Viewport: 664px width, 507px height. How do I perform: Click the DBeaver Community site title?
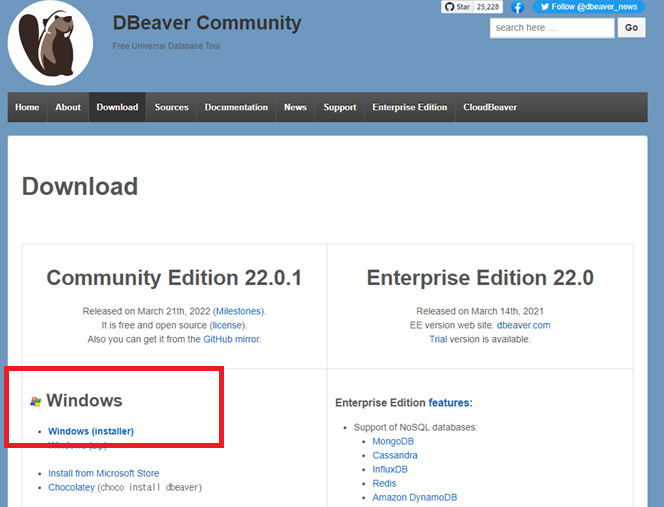click(x=207, y=23)
